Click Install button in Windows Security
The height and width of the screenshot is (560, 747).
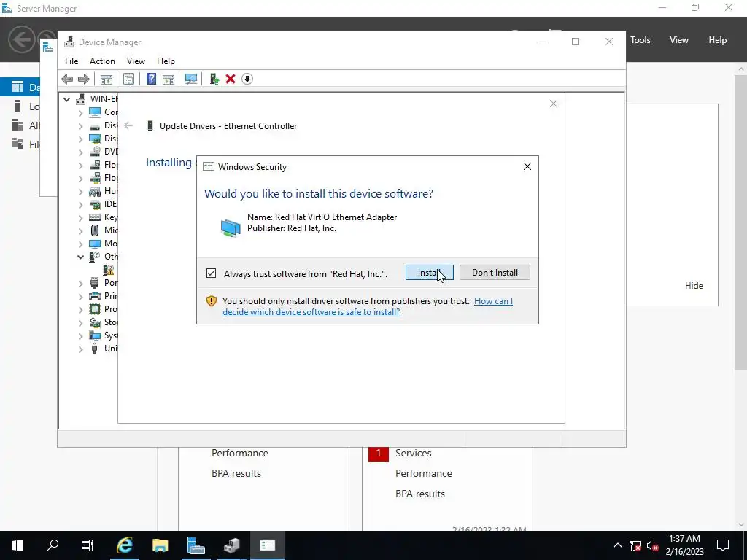click(x=429, y=273)
